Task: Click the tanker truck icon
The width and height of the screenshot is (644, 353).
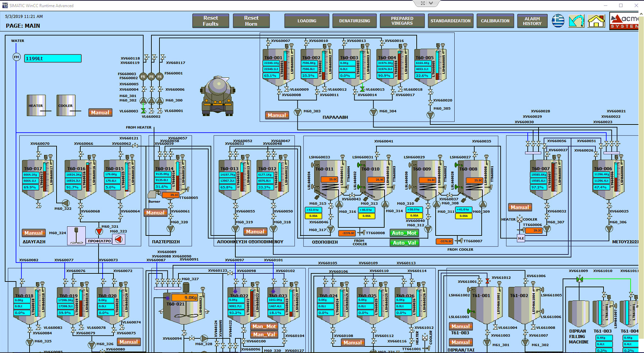Action: [x=217, y=96]
